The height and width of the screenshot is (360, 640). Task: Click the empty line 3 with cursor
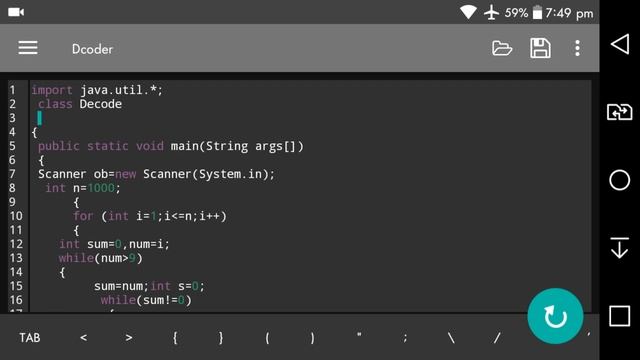pyautogui.click(x=310, y=118)
